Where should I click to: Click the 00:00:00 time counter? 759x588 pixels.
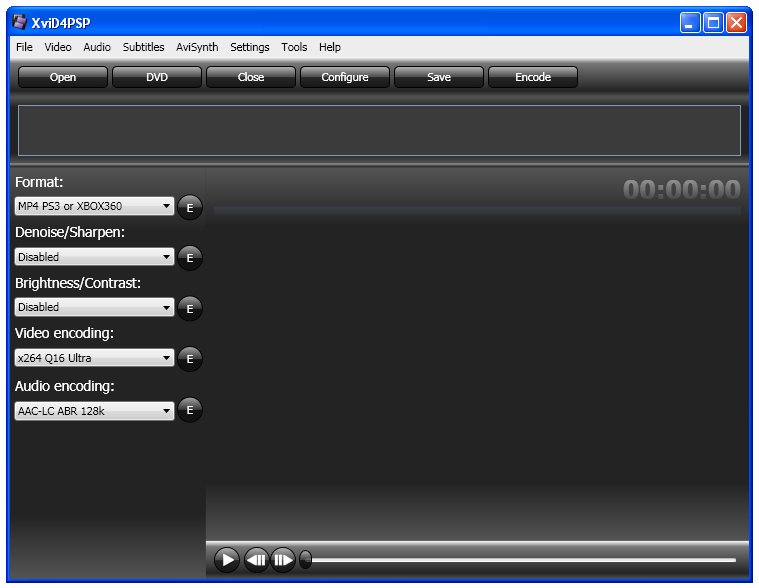coord(682,189)
